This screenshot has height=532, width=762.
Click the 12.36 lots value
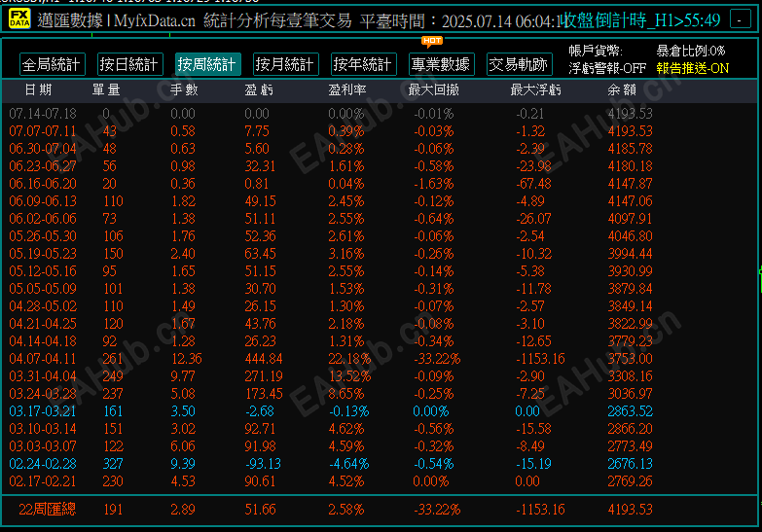(x=187, y=359)
